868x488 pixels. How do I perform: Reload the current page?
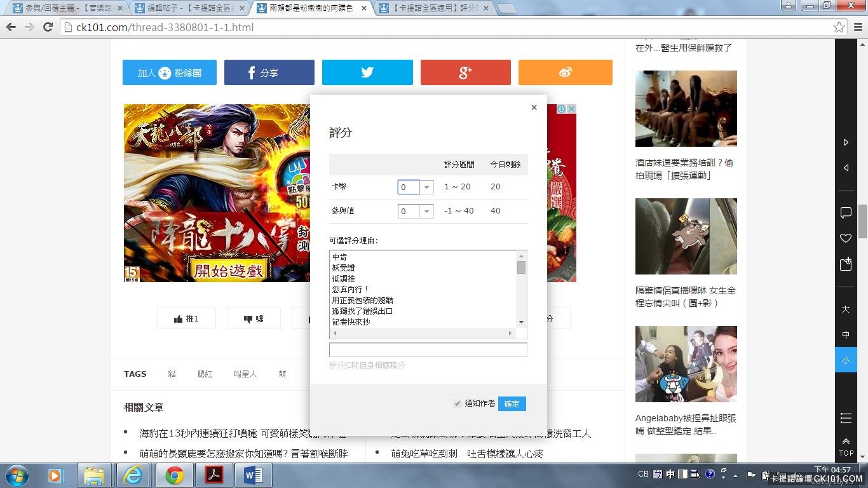pyautogui.click(x=48, y=27)
